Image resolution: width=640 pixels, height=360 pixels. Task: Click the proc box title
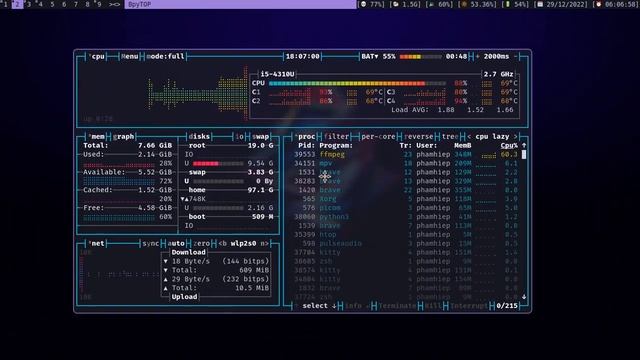[306, 136]
